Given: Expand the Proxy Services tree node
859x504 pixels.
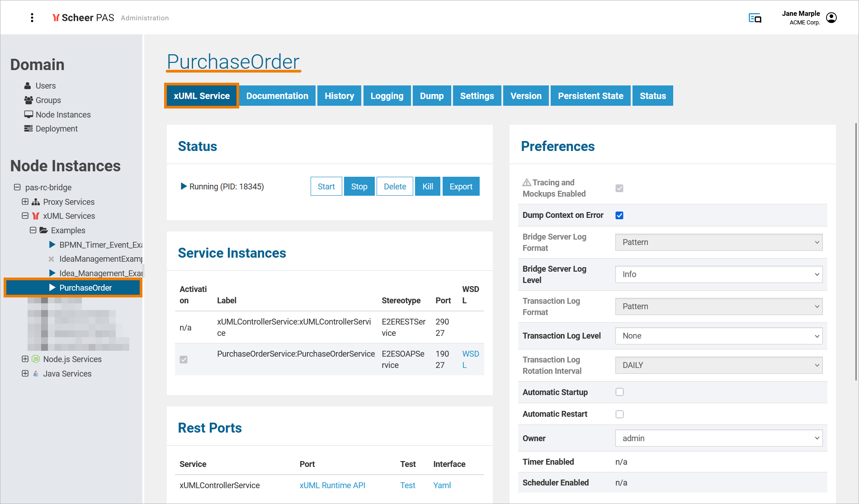Looking at the screenshot, I should (25, 202).
